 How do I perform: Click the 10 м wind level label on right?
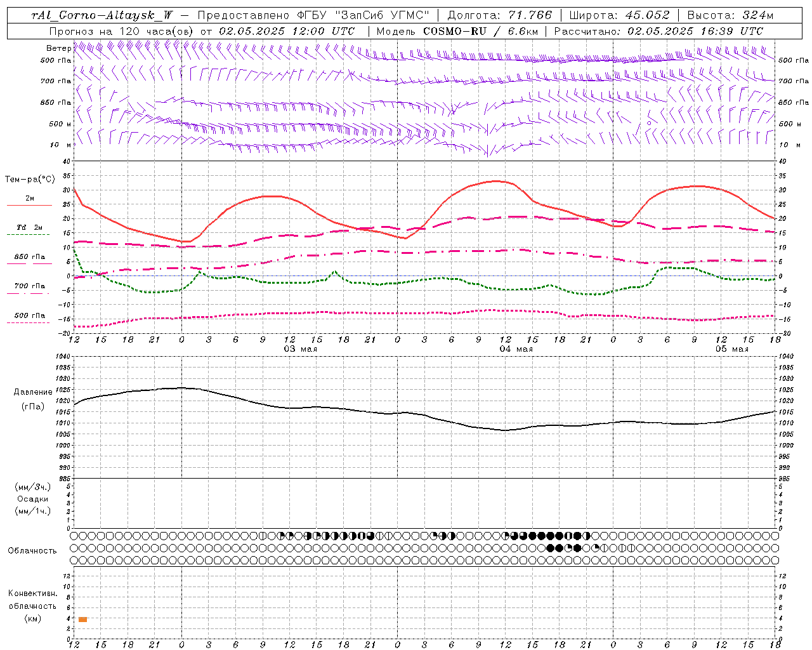[x=790, y=145]
